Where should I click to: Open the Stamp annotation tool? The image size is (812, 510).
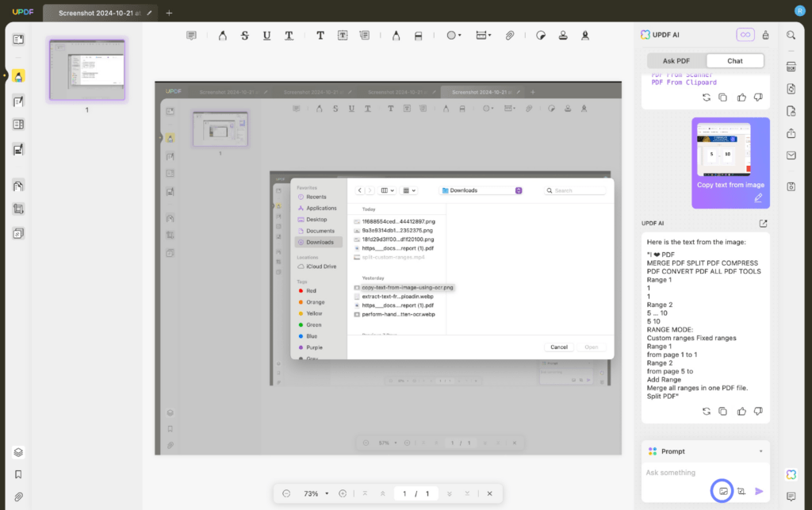[563, 35]
